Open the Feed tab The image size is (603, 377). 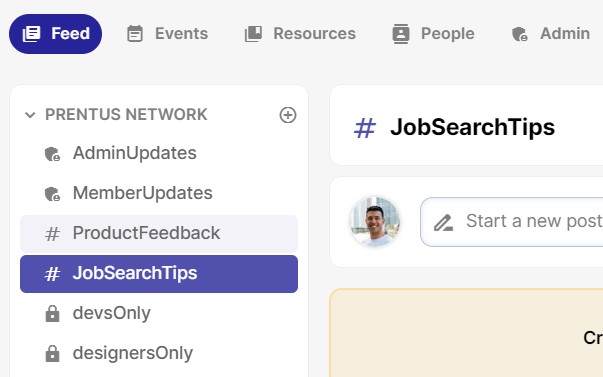[x=55, y=34]
